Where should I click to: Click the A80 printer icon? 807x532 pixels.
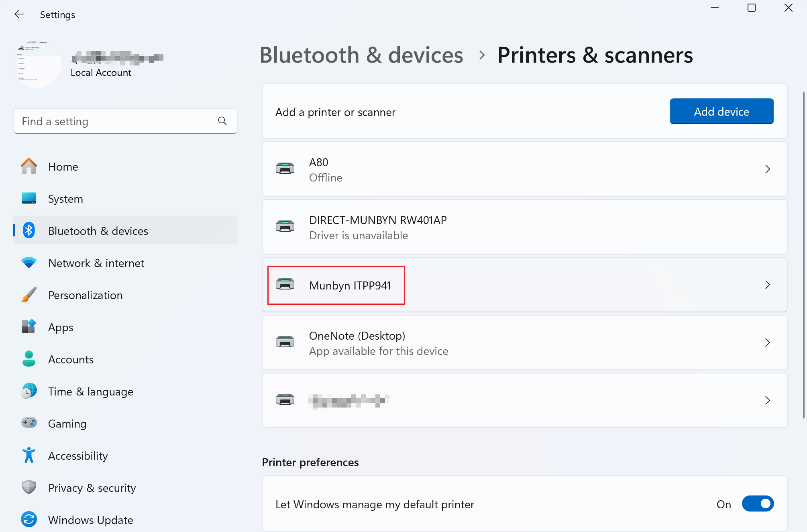285,169
